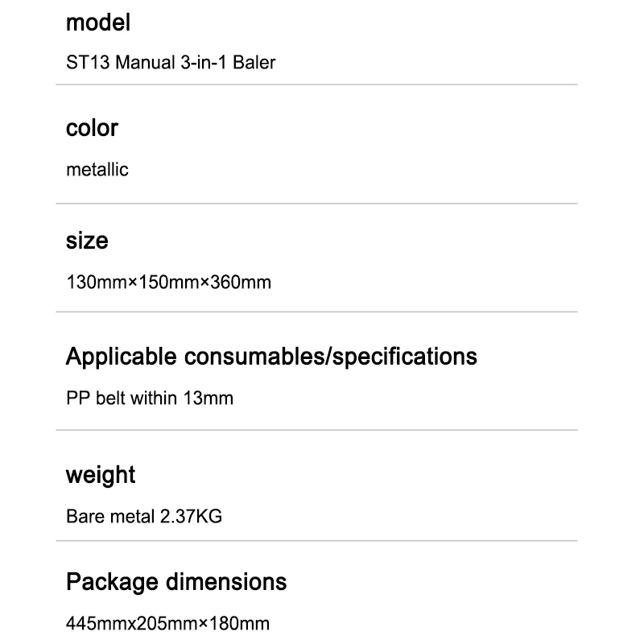
Task: Click the "color" heading
Action: 92,128
